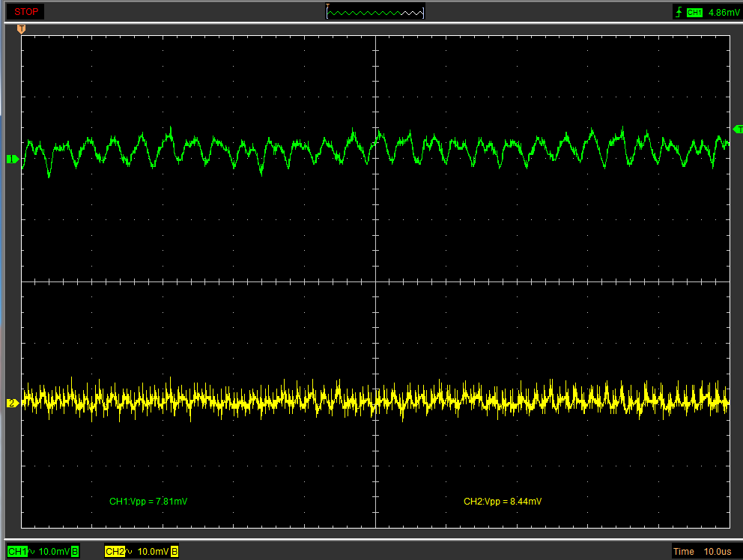The width and height of the screenshot is (743, 560).
Task: Click the CH2 channel label in status bar
Action: click(x=115, y=552)
